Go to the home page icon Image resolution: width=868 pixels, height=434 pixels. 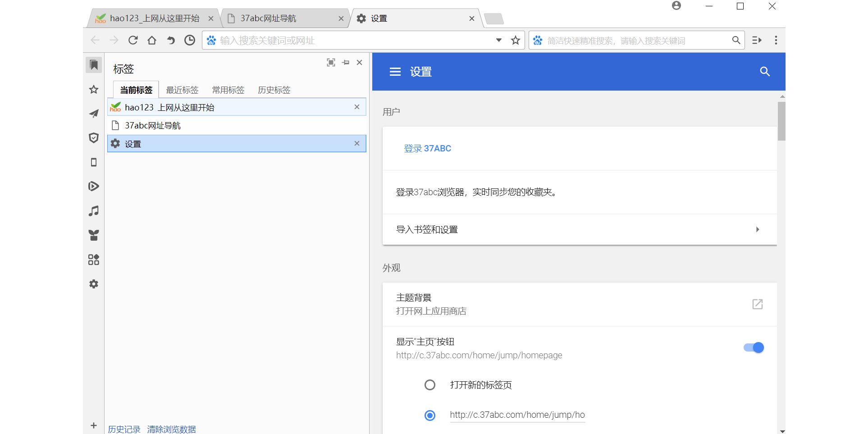coord(152,40)
